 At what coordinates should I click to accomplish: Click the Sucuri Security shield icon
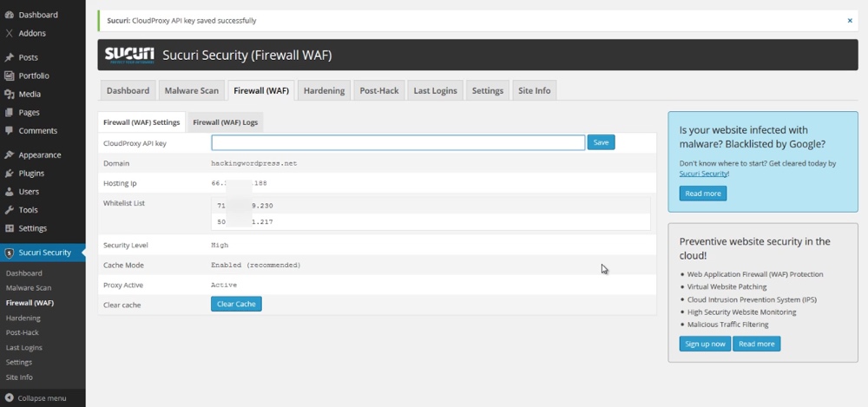tap(9, 253)
